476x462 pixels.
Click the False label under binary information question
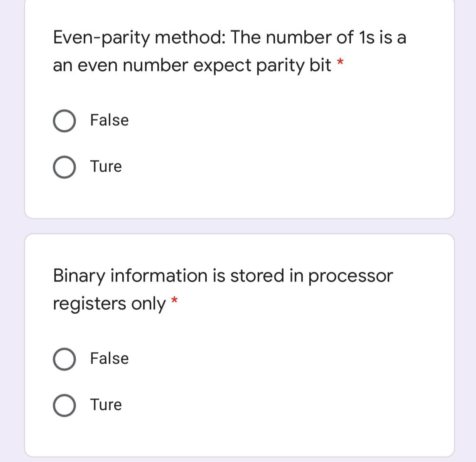point(109,358)
